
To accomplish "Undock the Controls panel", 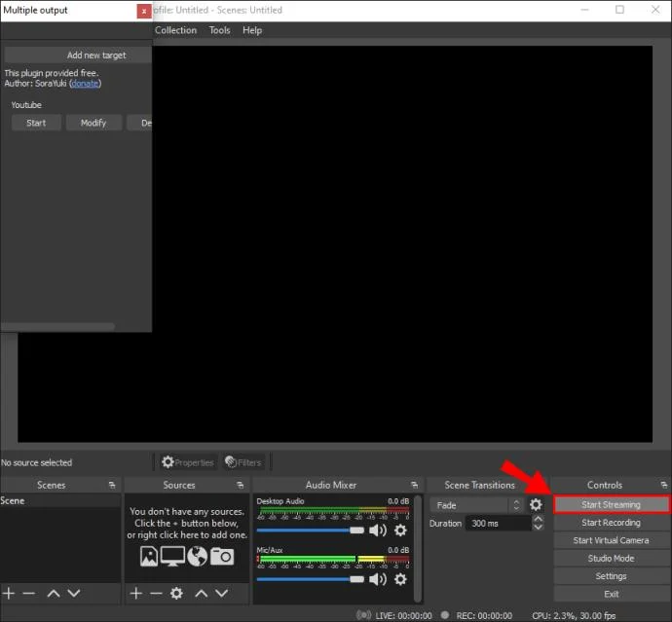I will point(664,485).
